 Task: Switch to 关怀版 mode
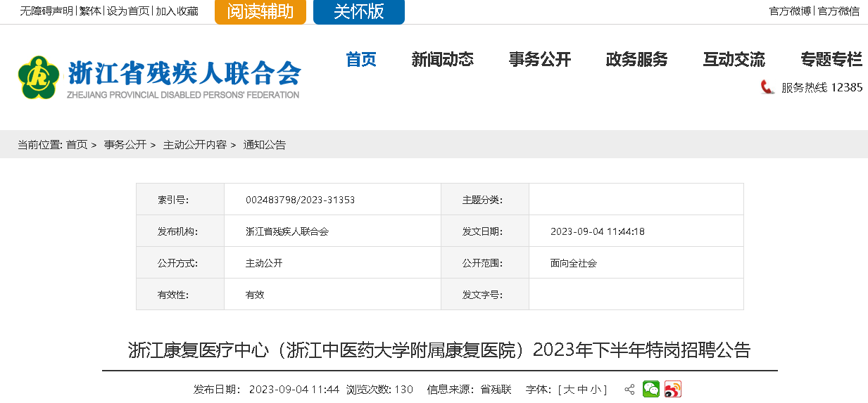pos(358,12)
